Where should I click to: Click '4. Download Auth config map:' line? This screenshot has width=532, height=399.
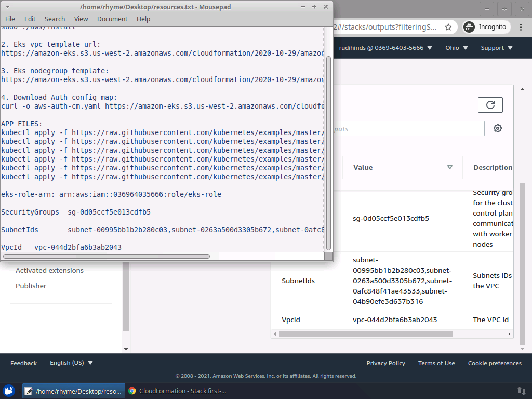(59, 97)
